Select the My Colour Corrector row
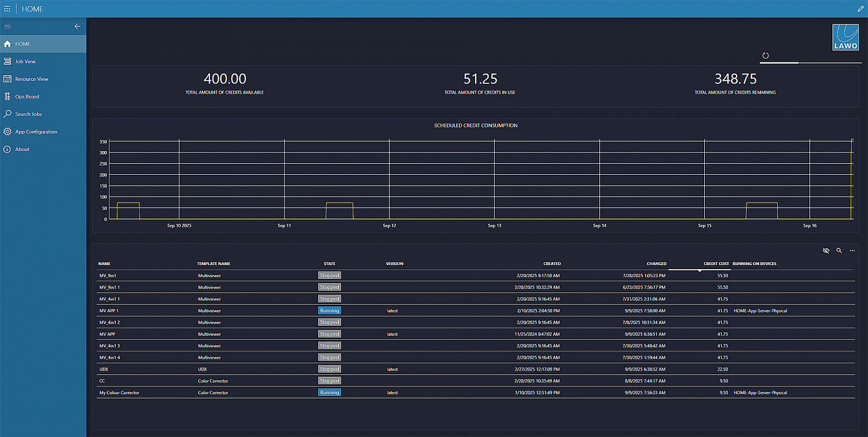868x437 pixels. [119, 392]
